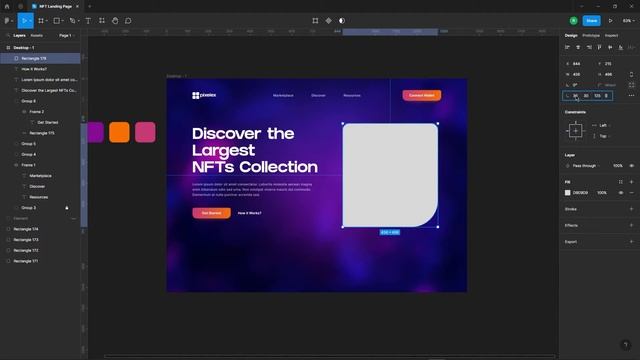Click the How it Works? text on canvas
Image resolution: width=640 pixels, height=360 pixels.
(249, 213)
